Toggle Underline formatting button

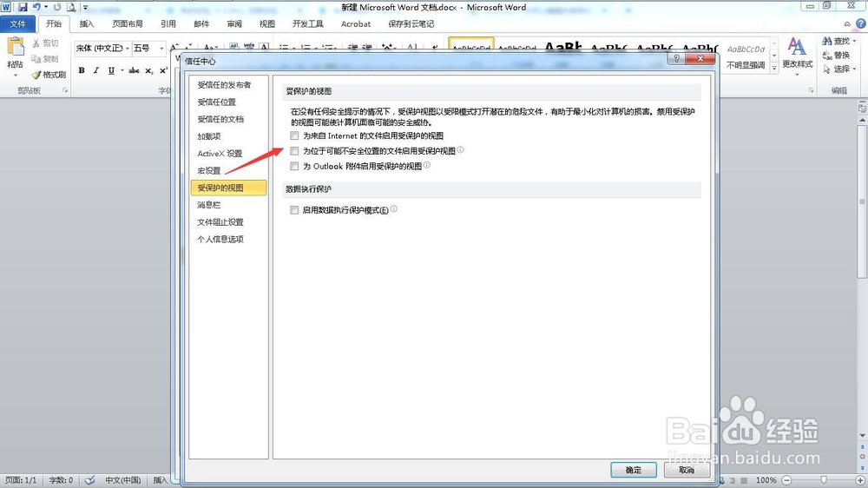click(111, 70)
